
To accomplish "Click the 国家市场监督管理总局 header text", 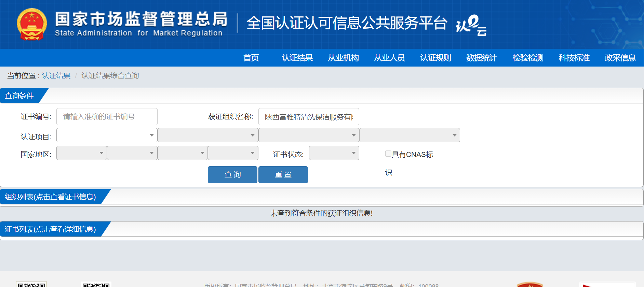I will coord(142,19).
